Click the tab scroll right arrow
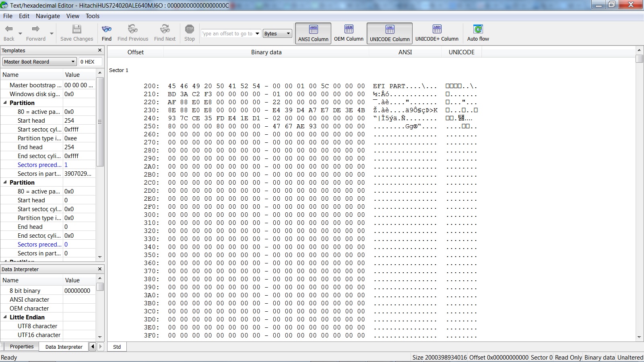Screen dimensions: 644x362 [x=101, y=346]
